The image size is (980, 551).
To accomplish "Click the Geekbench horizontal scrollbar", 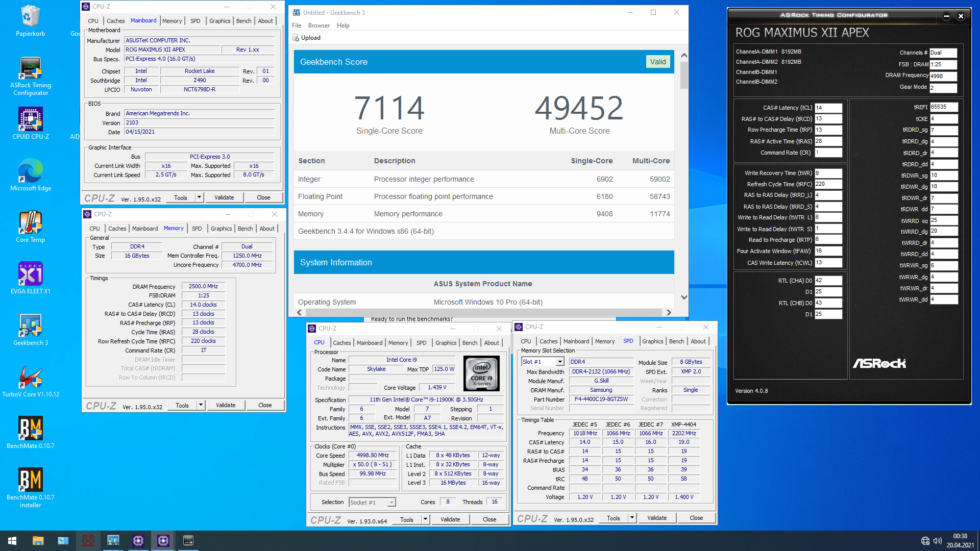I will click(484, 312).
